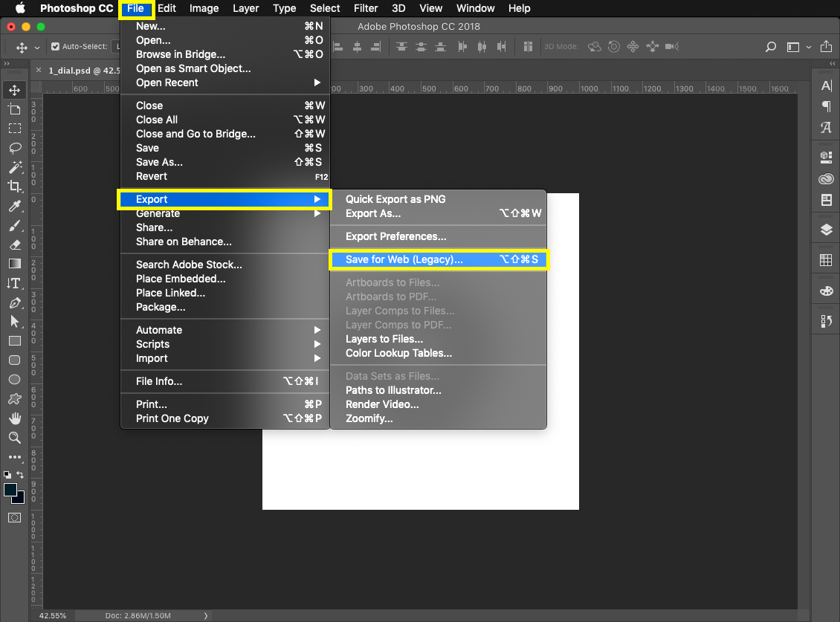Screen dimensions: 840x622
Task: Open Export Preferences...
Action: coord(439,236)
